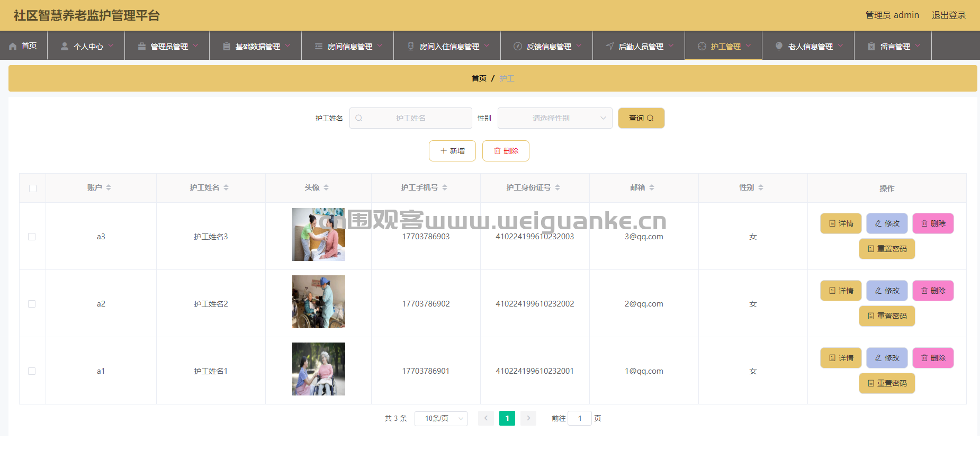Click sort arrows beside 护工身份证号 column

(x=558, y=187)
